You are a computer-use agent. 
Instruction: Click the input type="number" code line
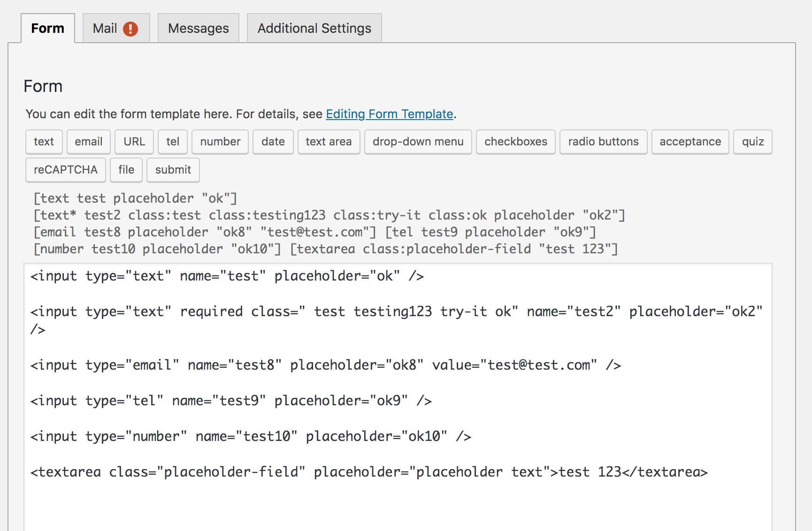(251, 436)
